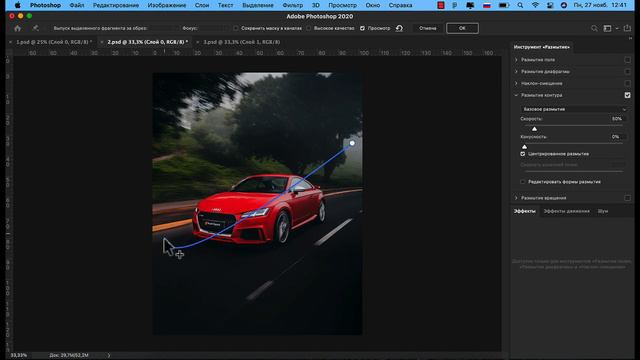Screen dimensions: 640x360
Task: Open the Слои menu
Action: (202, 5)
